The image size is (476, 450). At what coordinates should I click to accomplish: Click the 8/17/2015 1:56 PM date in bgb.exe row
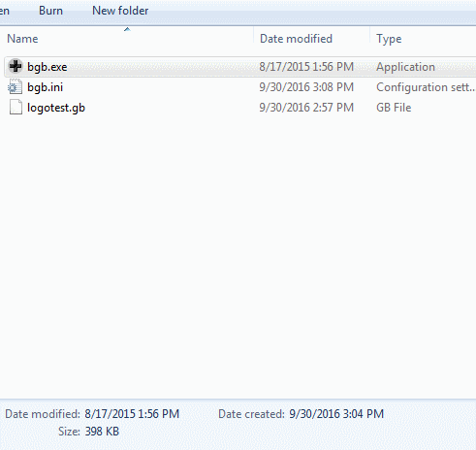click(306, 67)
